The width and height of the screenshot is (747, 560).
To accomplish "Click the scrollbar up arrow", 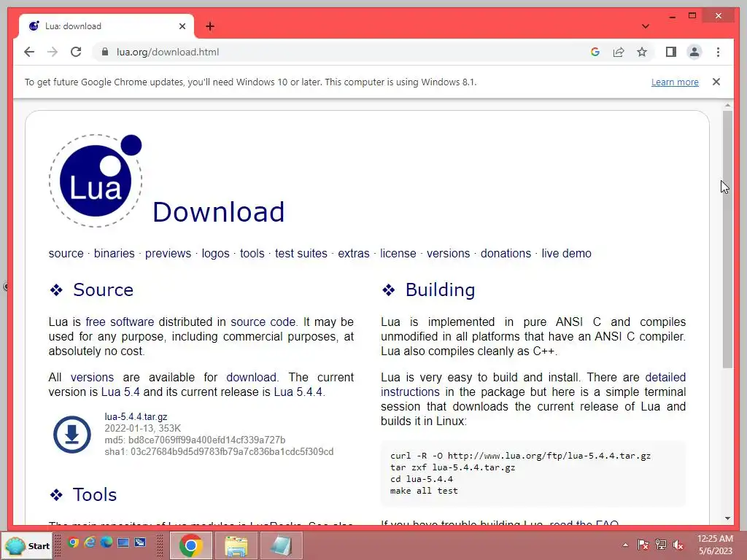I will click(x=727, y=105).
